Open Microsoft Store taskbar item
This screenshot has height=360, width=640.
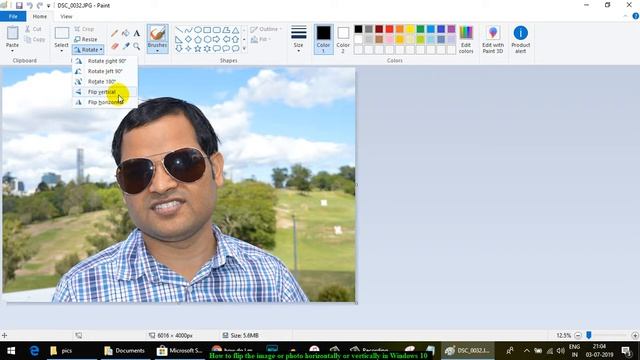[180, 351]
